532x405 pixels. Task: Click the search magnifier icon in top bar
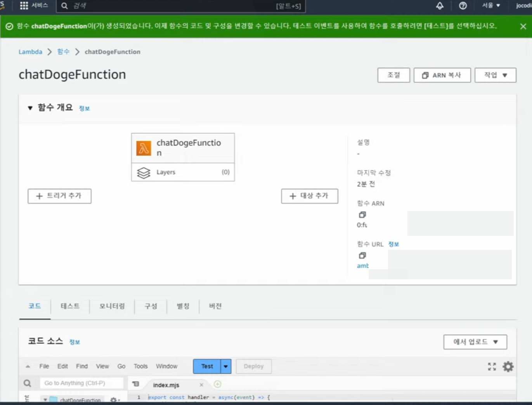pos(64,6)
